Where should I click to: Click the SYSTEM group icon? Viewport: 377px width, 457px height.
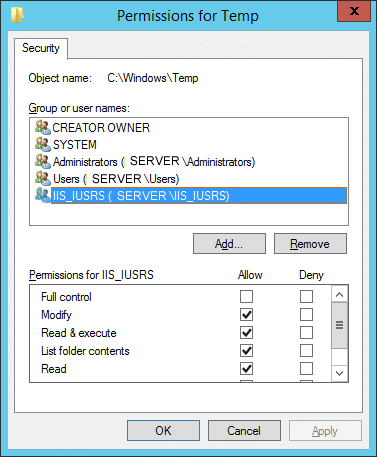pos(43,144)
